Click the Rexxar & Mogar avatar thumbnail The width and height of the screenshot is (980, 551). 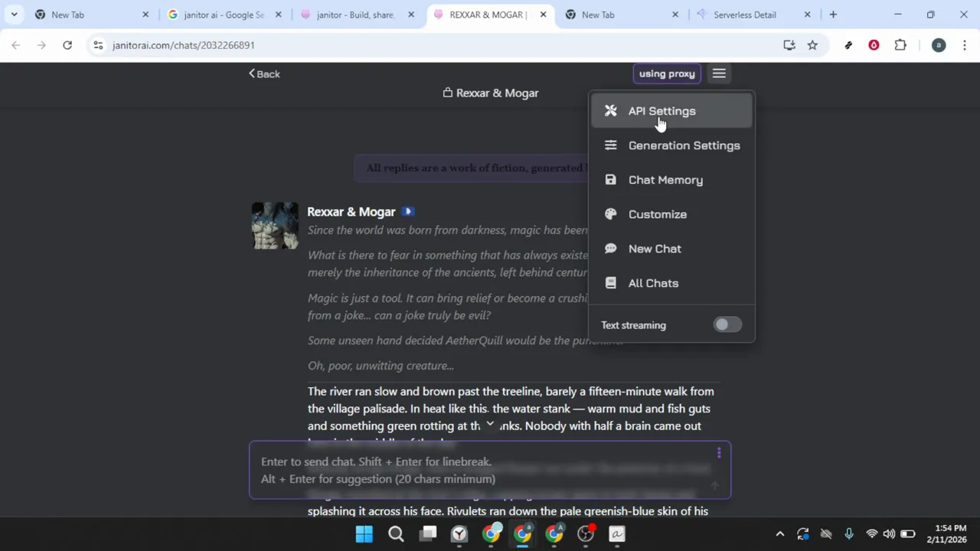pyautogui.click(x=275, y=226)
